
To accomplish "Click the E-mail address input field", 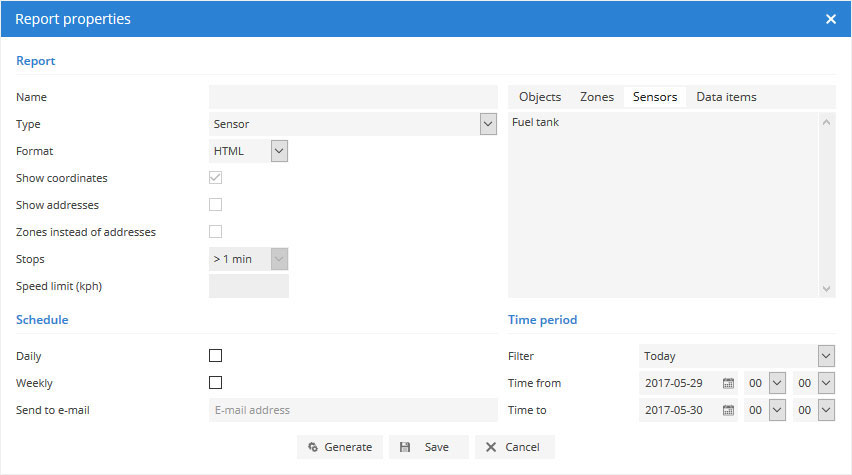I will pyautogui.click(x=352, y=410).
